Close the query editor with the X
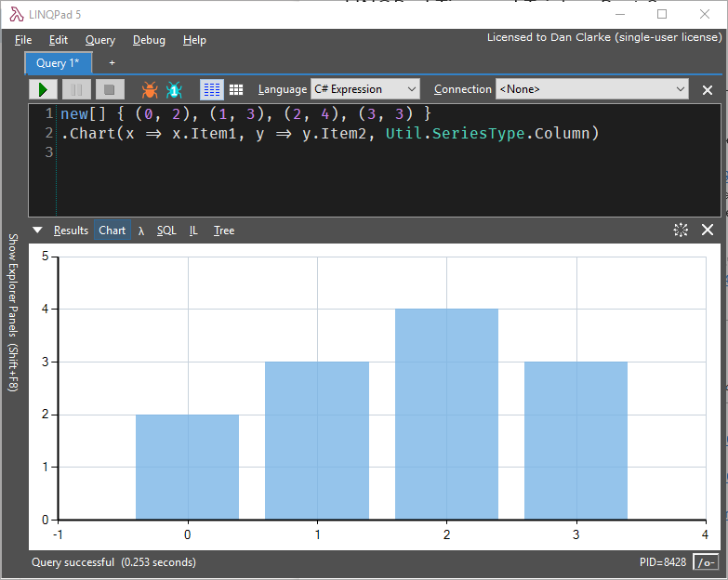This screenshot has width=728, height=580. [708, 90]
